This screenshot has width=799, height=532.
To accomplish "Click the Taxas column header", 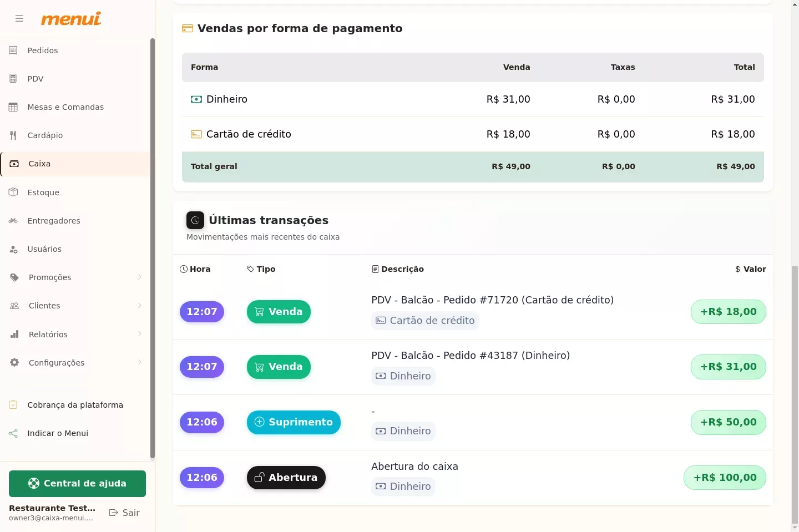I will [623, 67].
